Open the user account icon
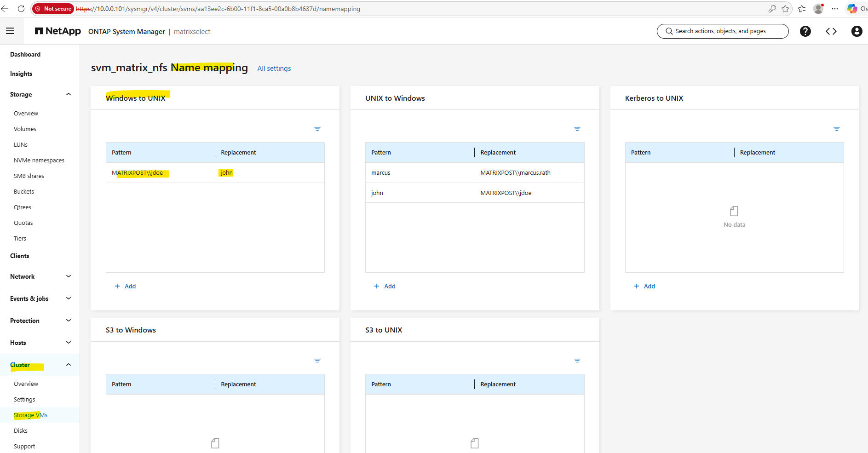The image size is (868, 453). tap(857, 31)
